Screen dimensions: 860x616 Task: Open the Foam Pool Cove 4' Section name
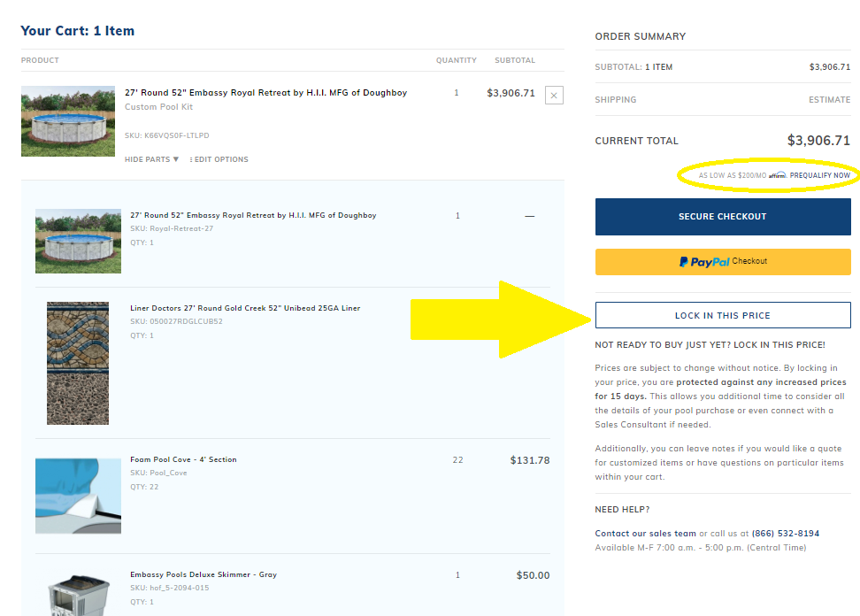[183, 460]
